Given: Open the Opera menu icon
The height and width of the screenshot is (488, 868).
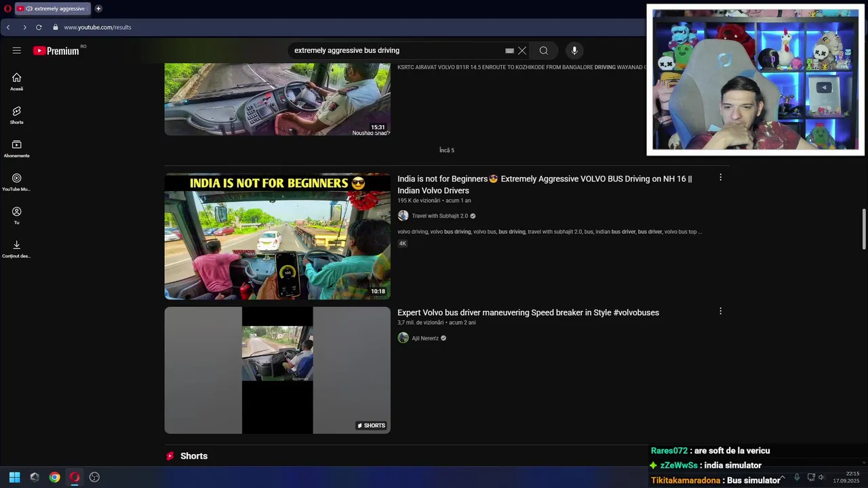Looking at the screenshot, I should pos(7,9).
